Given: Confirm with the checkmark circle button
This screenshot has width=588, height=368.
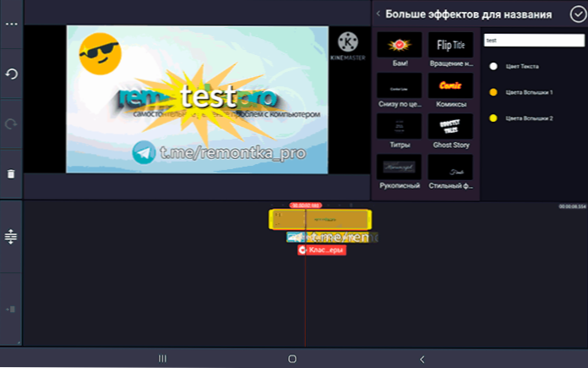Looking at the screenshot, I should [578, 14].
